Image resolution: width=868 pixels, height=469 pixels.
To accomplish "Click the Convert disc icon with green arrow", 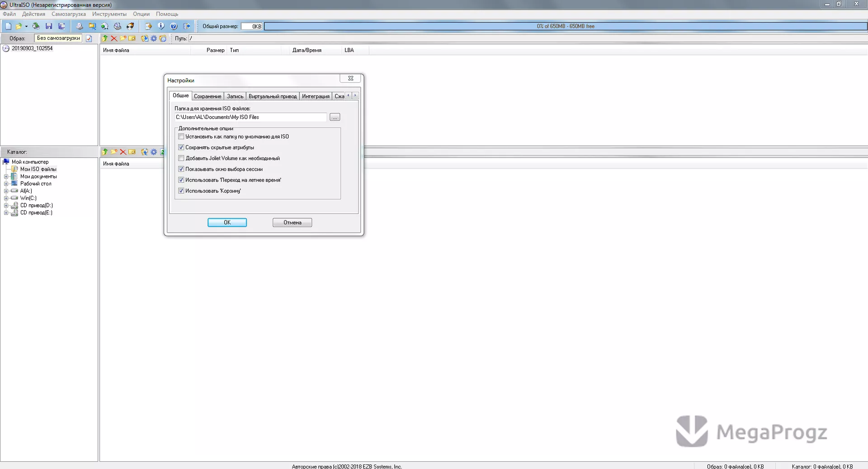I will click(105, 26).
